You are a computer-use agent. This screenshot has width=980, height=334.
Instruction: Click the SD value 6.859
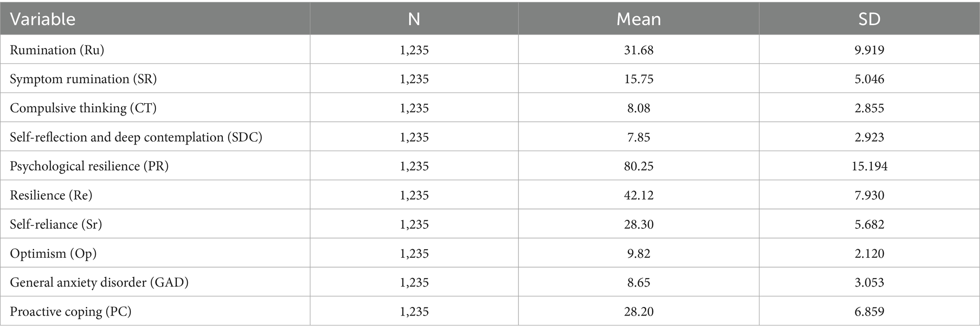[x=869, y=311]
